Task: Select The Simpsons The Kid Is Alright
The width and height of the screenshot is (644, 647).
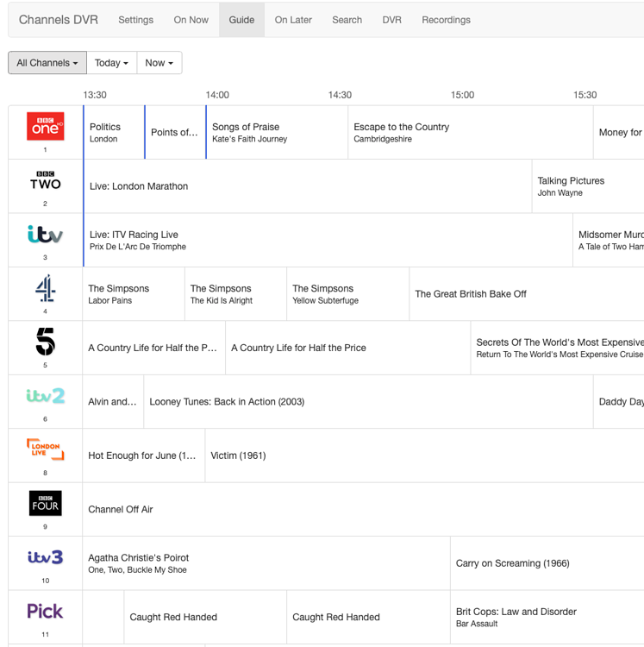Action: tap(236, 294)
